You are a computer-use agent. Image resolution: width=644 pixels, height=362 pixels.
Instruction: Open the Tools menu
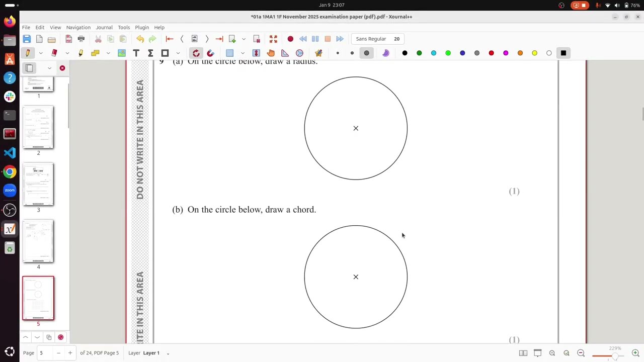[x=124, y=27]
